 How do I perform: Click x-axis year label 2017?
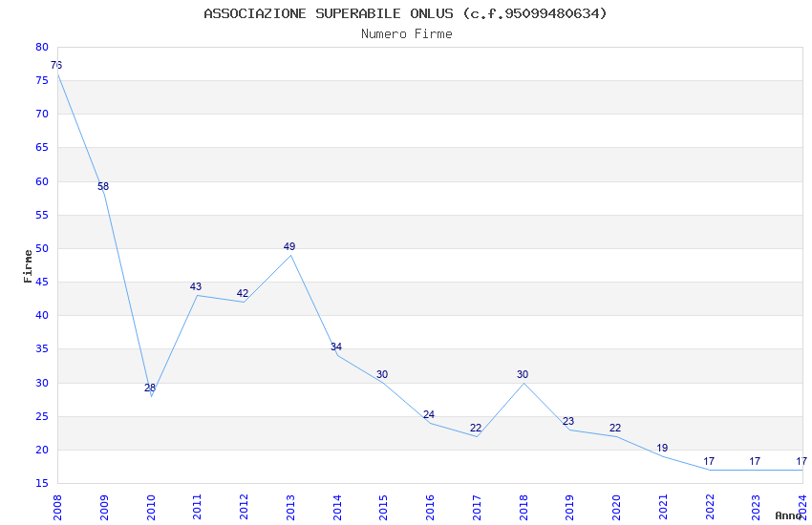click(x=477, y=507)
